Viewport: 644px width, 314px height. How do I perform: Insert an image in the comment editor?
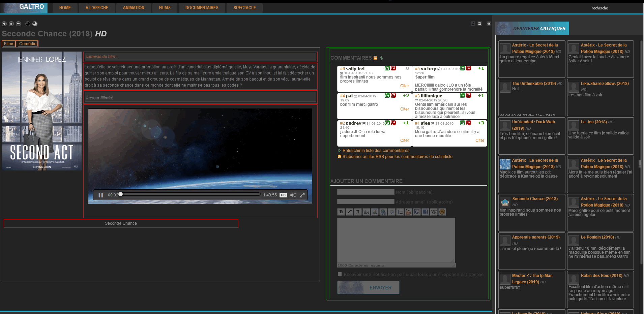[x=375, y=212]
